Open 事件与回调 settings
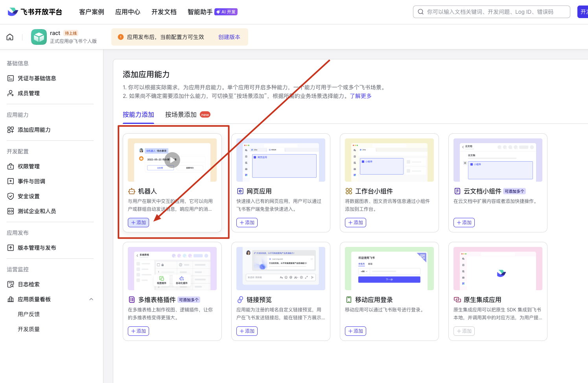This screenshot has height=383, width=588. 31,181
